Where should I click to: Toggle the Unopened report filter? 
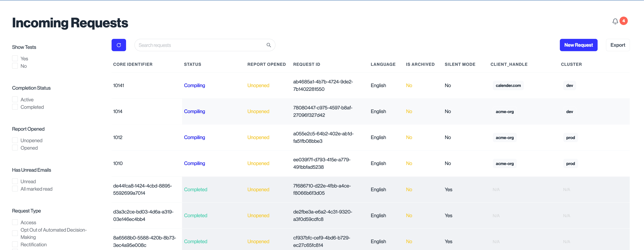click(x=15, y=140)
